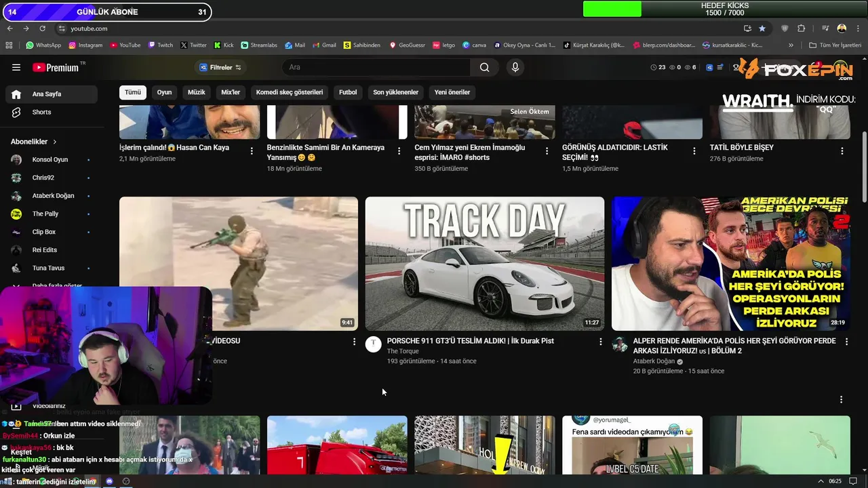
Task: Show more bookmarks with the double chevron
Action: coord(791,45)
